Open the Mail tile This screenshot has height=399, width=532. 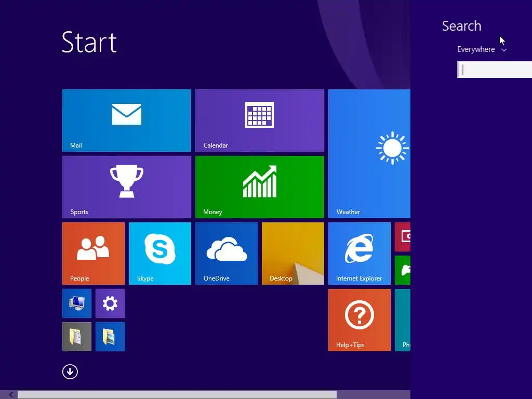tap(127, 121)
